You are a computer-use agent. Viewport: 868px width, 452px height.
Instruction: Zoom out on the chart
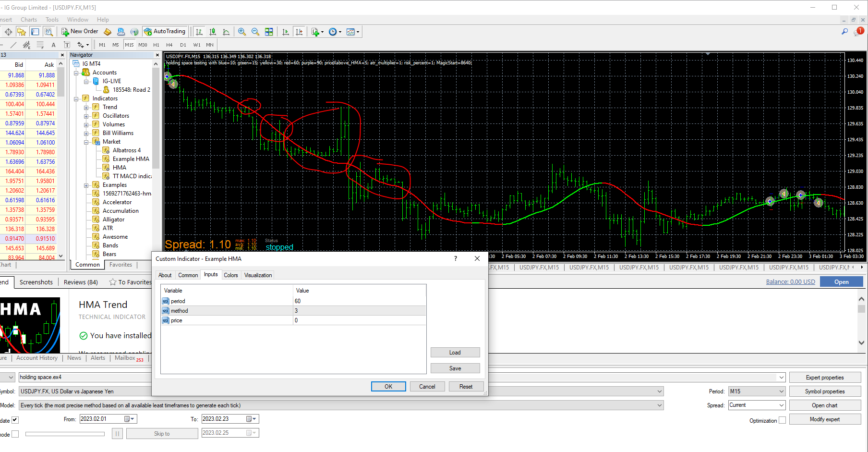click(x=255, y=32)
